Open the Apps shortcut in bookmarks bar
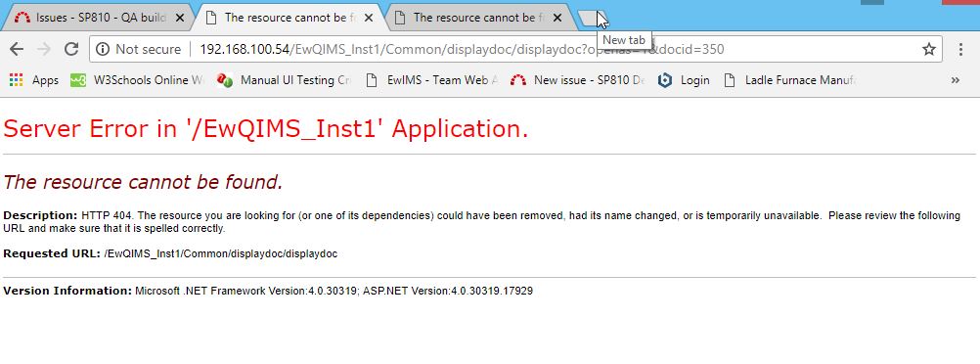The image size is (980, 364). click(34, 80)
